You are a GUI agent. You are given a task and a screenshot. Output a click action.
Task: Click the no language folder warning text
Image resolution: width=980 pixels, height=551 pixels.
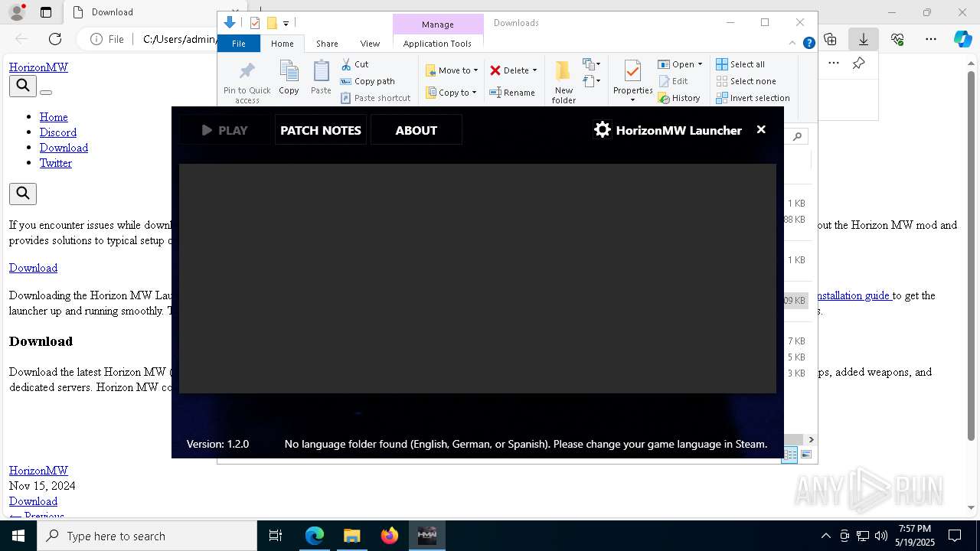pyautogui.click(x=525, y=444)
